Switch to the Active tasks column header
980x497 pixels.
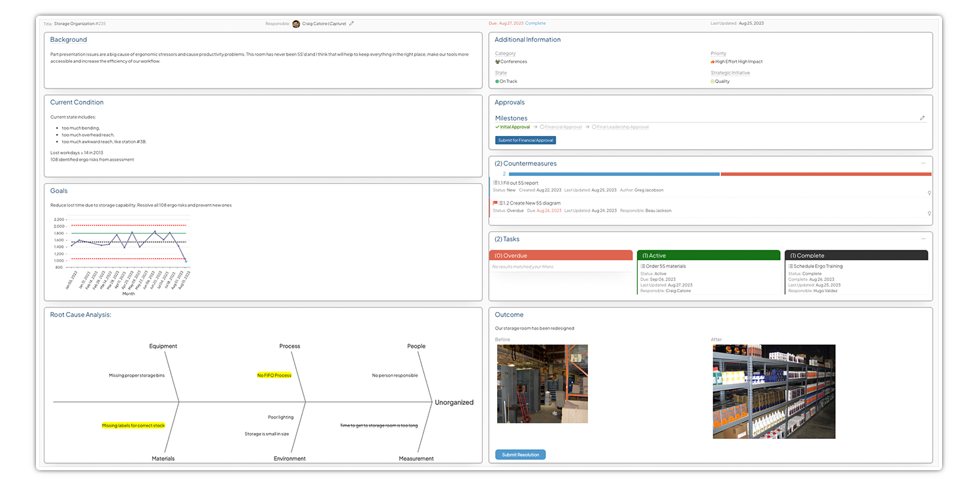pos(708,255)
